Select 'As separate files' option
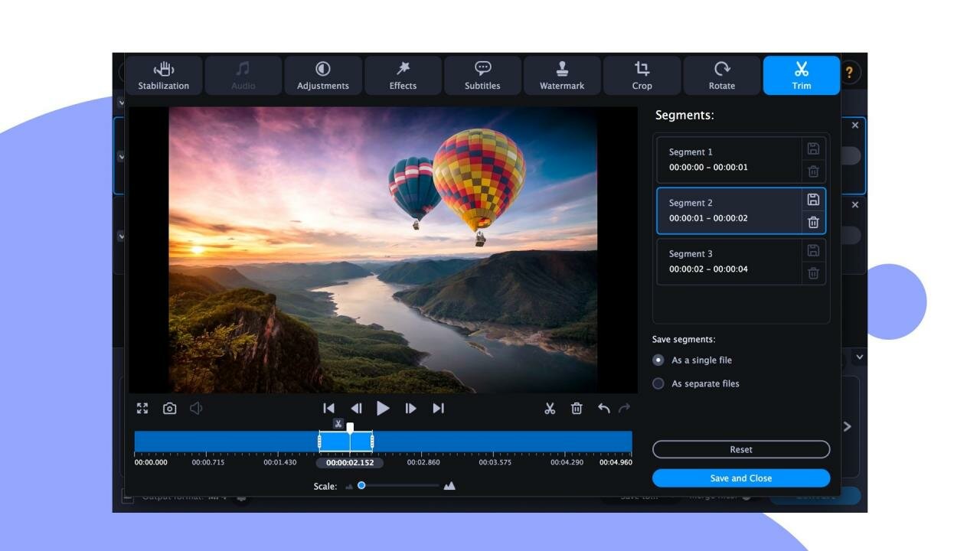 (658, 383)
